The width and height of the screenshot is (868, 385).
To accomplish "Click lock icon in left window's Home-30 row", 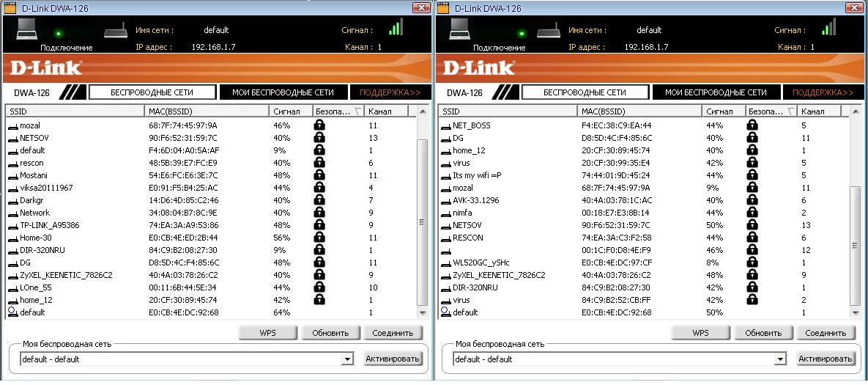I will pos(319,238).
